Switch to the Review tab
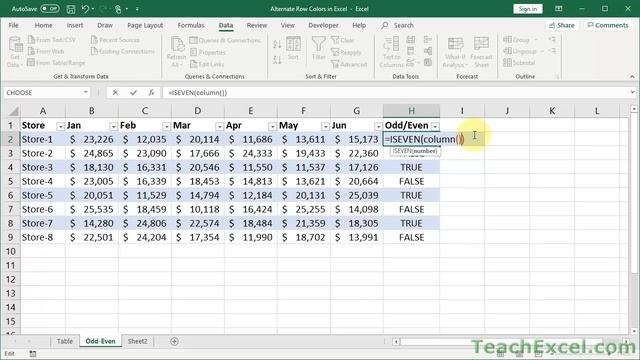 257,25
